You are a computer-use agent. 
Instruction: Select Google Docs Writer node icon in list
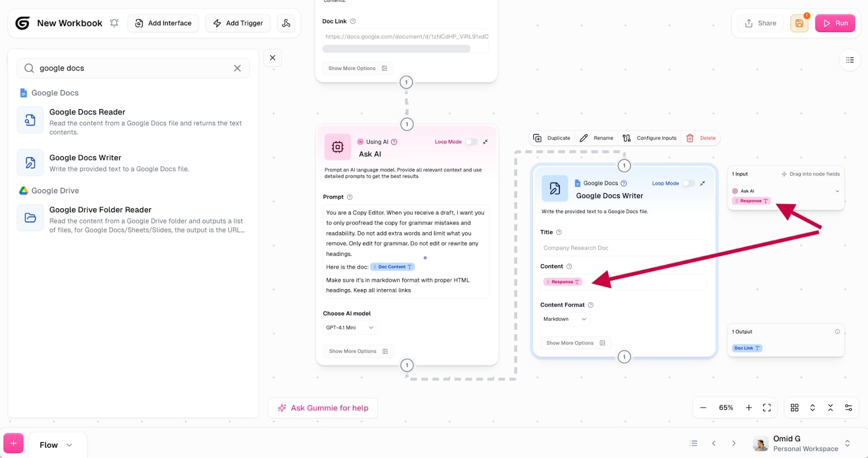pos(30,162)
